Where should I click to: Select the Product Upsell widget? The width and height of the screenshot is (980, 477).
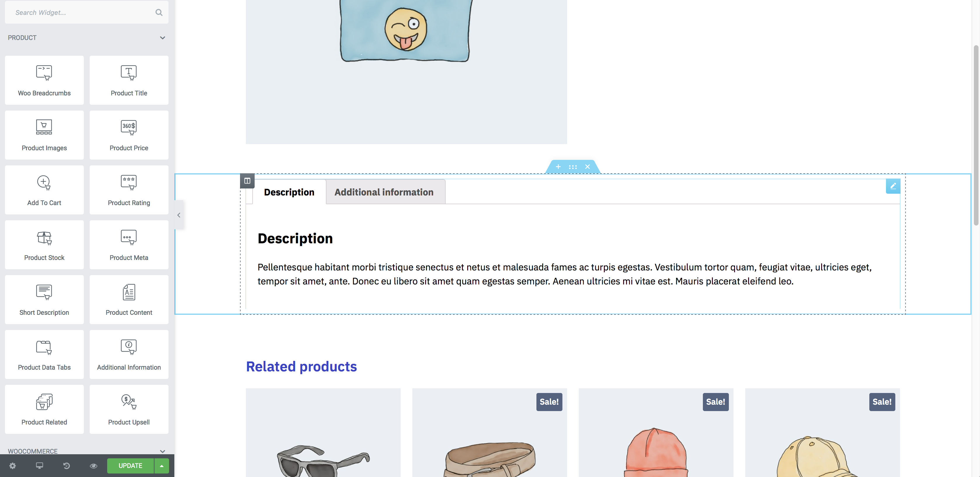[129, 409]
